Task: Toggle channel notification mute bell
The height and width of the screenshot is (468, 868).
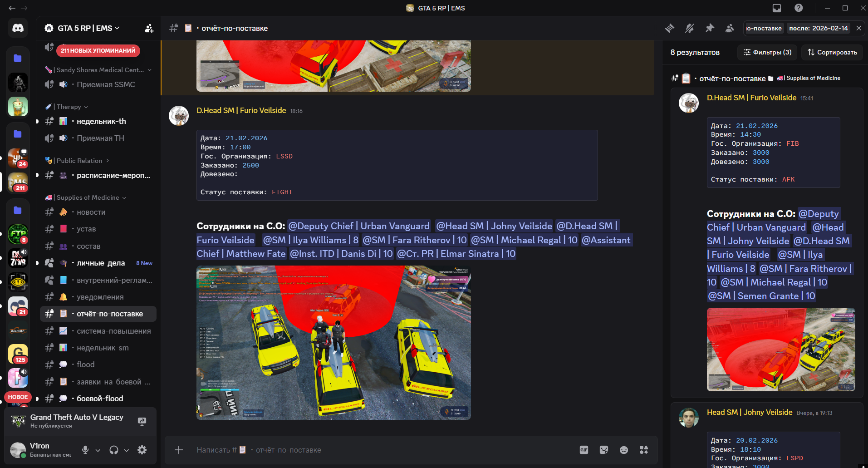Action: [690, 28]
